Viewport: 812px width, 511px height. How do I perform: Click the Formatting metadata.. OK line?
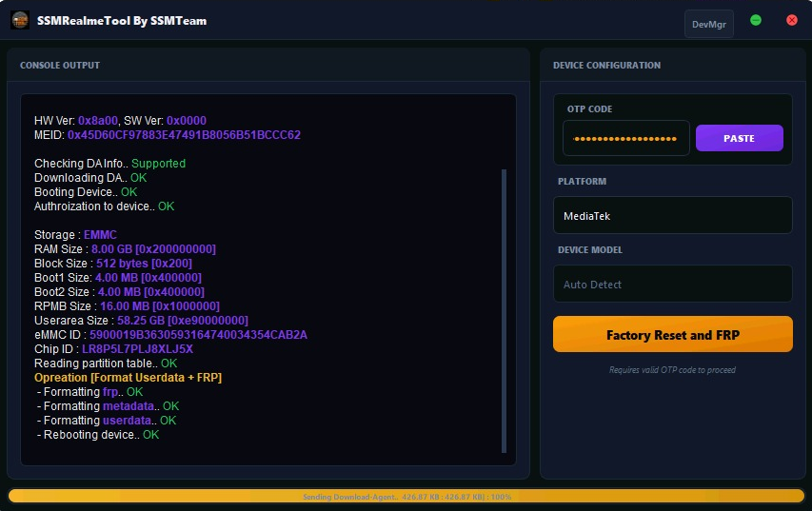click(109, 406)
